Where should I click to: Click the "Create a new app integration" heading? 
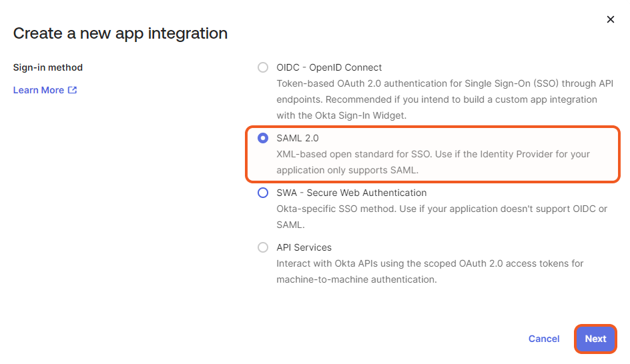point(120,33)
